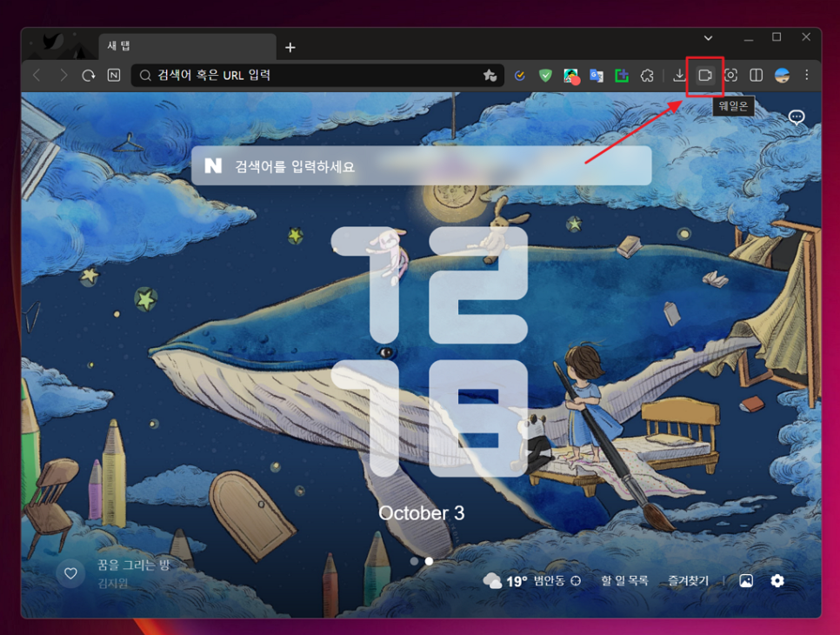Image resolution: width=840 pixels, height=635 pixels.
Task: Open the Google Translate extension
Action: (x=597, y=76)
